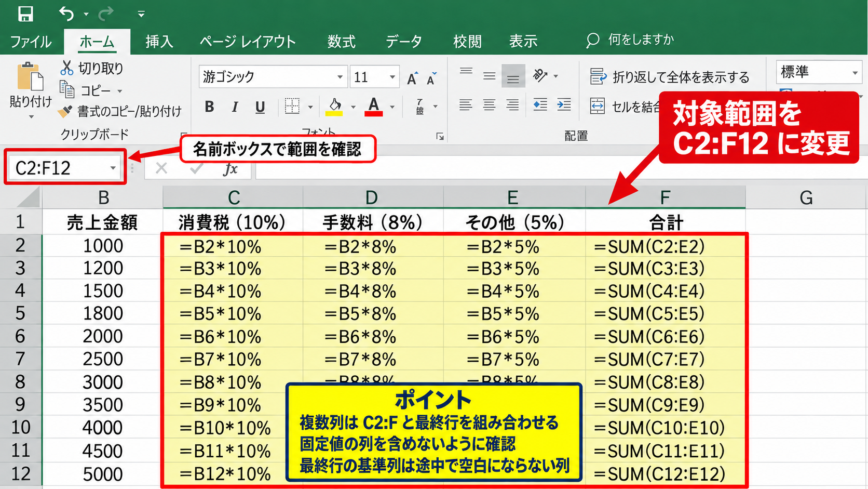Open the borders dropdown arrow
The image size is (868, 489).
click(310, 108)
